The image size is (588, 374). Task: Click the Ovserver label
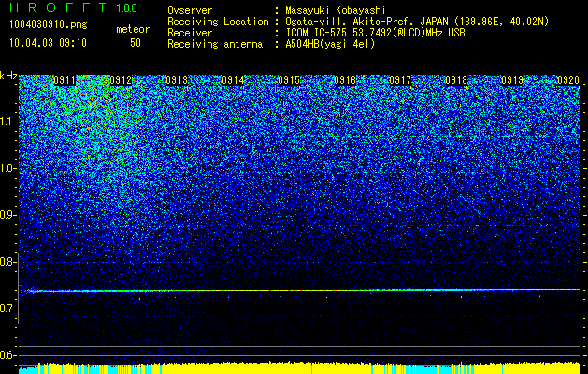(x=190, y=10)
